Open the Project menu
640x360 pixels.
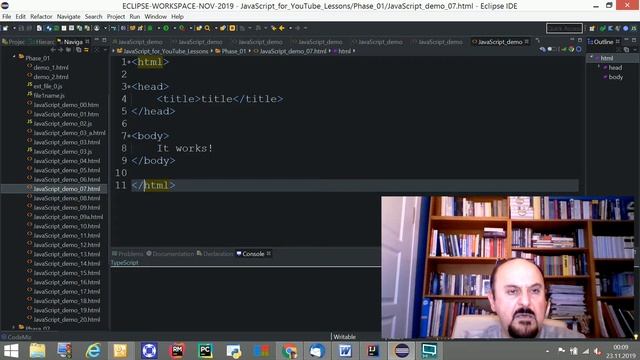click(116, 17)
